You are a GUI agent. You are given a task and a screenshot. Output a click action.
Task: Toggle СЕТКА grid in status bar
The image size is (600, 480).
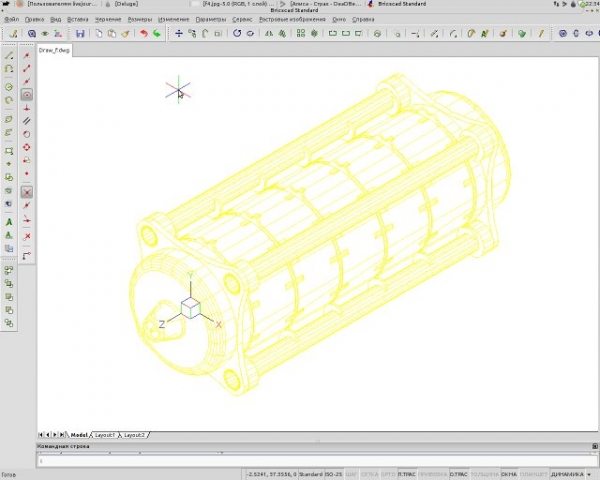pos(369,474)
